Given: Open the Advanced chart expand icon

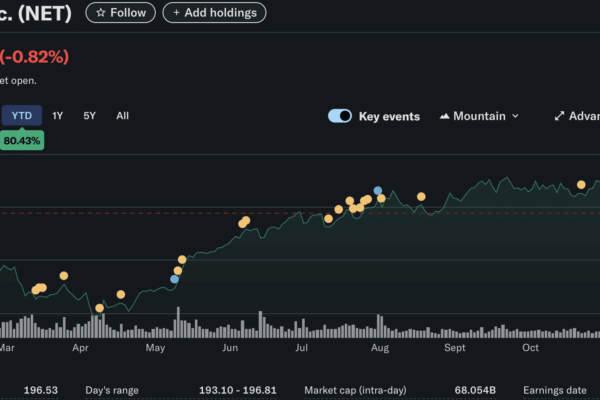Looking at the screenshot, I should coord(560,116).
